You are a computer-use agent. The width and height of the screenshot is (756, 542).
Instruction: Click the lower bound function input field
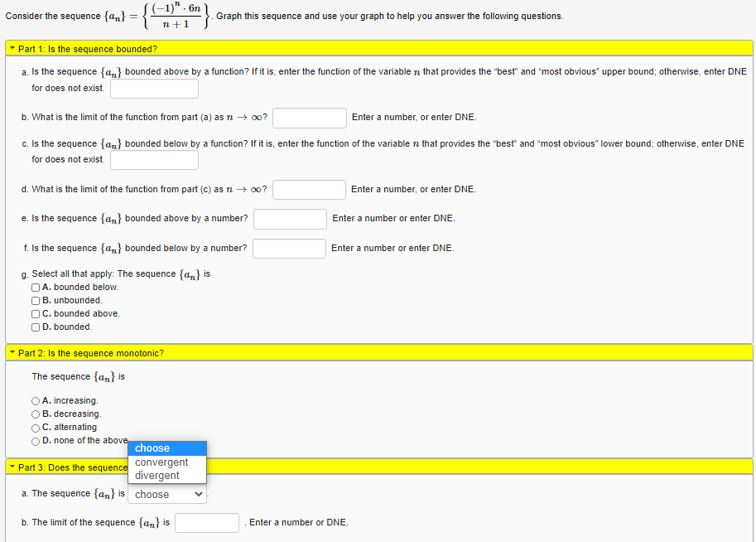point(154,159)
